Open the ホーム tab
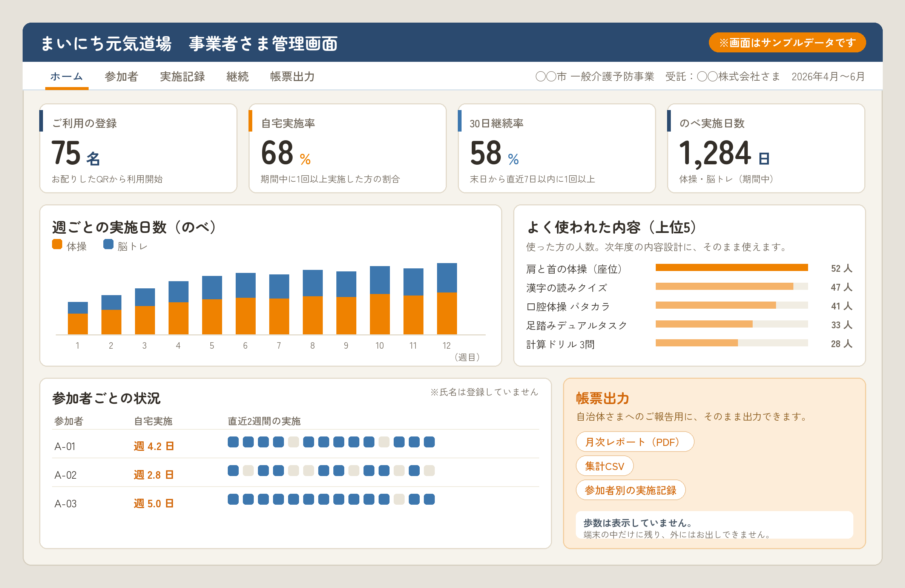 [x=66, y=77]
